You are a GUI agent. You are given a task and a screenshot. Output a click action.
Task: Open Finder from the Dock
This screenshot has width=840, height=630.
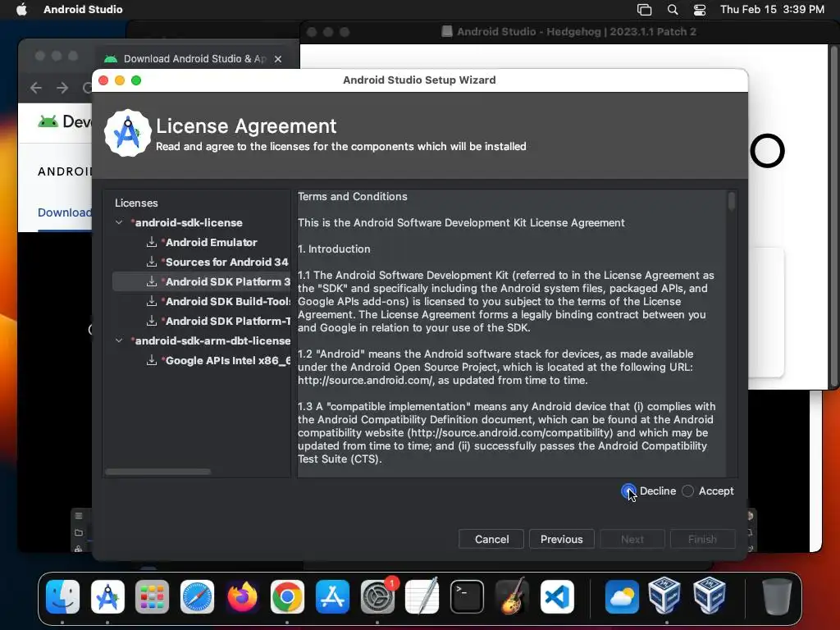tap(62, 597)
